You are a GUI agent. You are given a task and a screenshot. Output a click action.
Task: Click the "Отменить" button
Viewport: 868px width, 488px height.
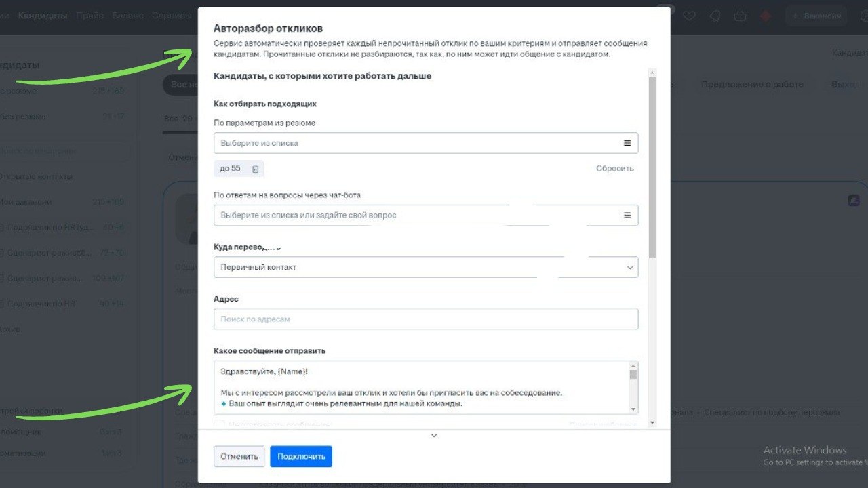239,456
